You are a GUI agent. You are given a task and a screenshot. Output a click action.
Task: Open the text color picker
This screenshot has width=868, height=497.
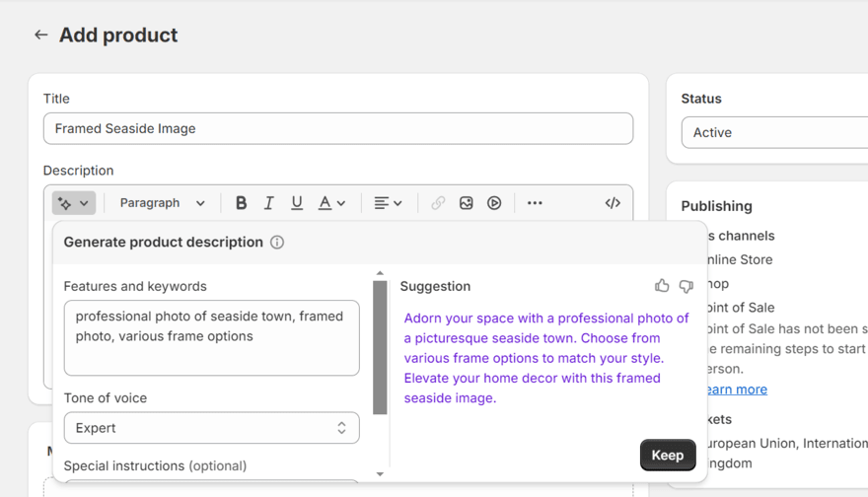[331, 203]
